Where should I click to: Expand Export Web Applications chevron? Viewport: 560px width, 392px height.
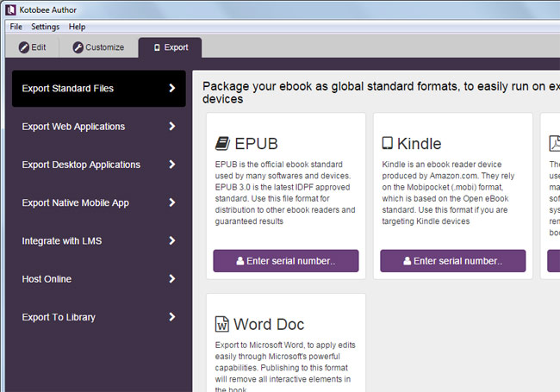click(172, 126)
